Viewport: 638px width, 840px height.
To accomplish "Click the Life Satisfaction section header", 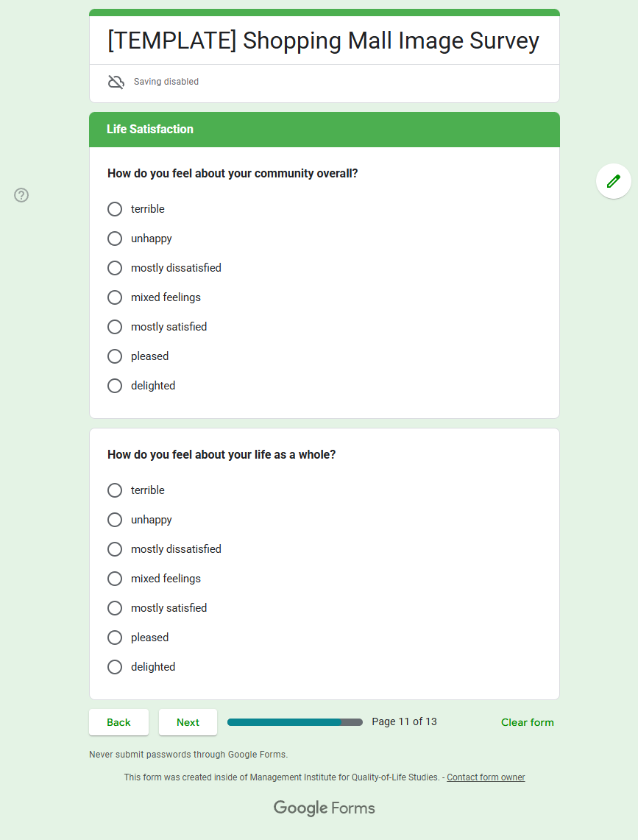I will (x=150, y=130).
